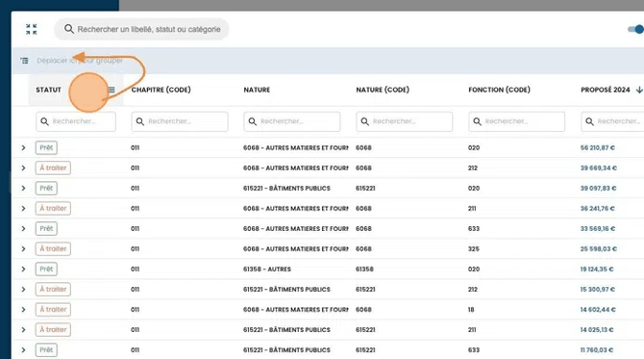Click the magnifier icon in top search bar
This screenshot has height=359, width=644.
click(69, 29)
